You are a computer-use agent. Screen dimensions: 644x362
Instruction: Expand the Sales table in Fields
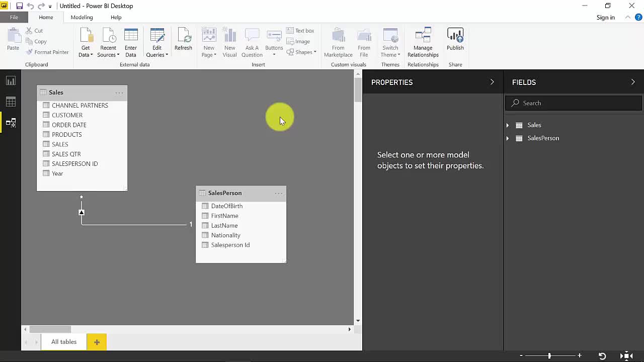click(507, 125)
